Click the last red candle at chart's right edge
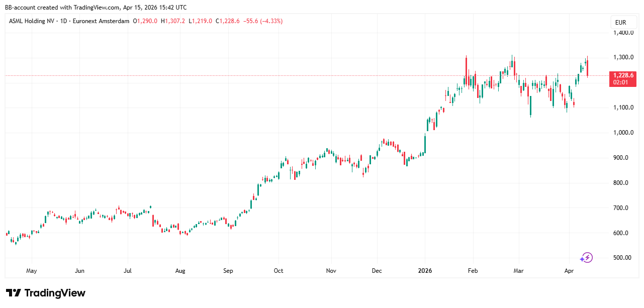 pyautogui.click(x=588, y=67)
